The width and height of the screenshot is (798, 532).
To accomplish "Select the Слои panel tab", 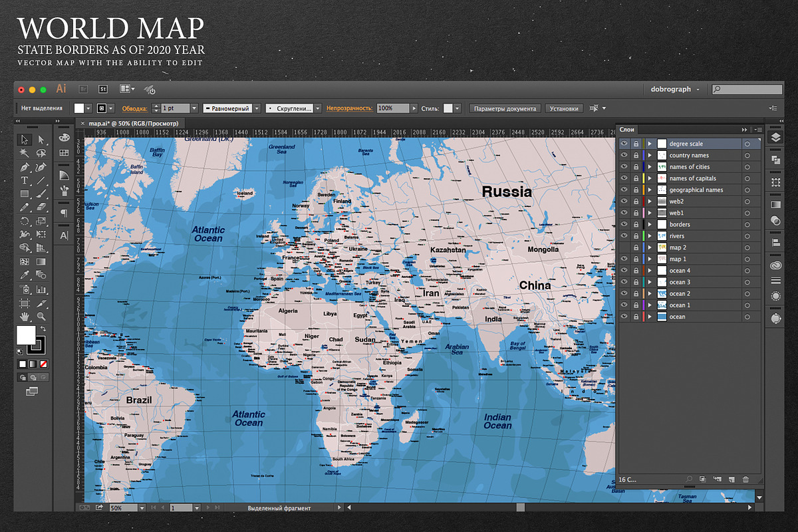I will pos(627,130).
